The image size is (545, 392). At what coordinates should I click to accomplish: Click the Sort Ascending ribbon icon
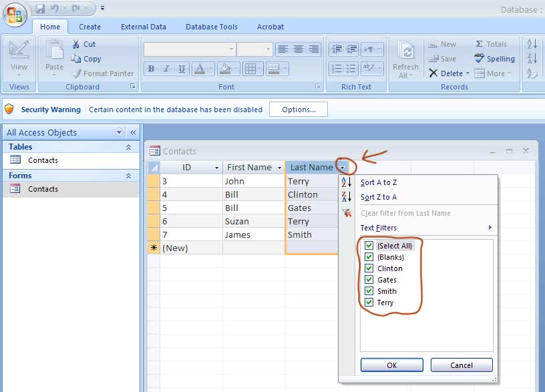click(532, 44)
